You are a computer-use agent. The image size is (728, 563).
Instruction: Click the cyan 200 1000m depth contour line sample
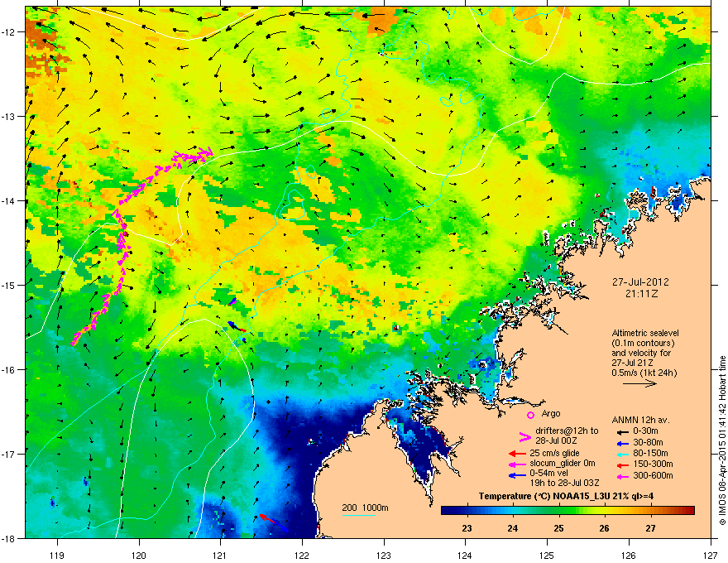pyautogui.click(x=358, y=515)
